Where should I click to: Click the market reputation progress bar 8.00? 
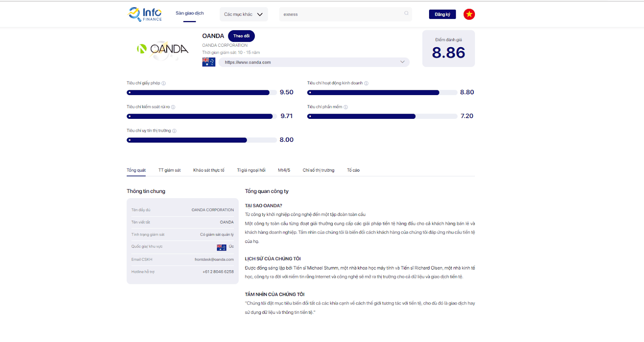(x=202, y=140)
